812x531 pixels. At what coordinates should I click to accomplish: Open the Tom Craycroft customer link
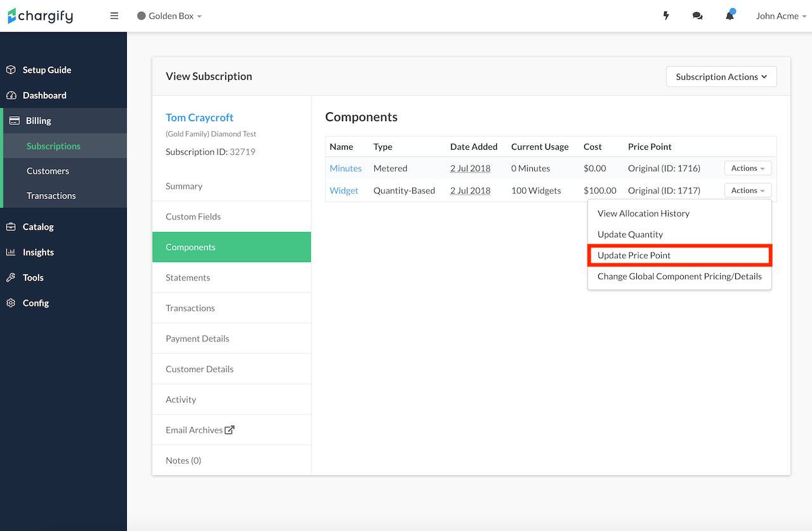pos(199,117)
